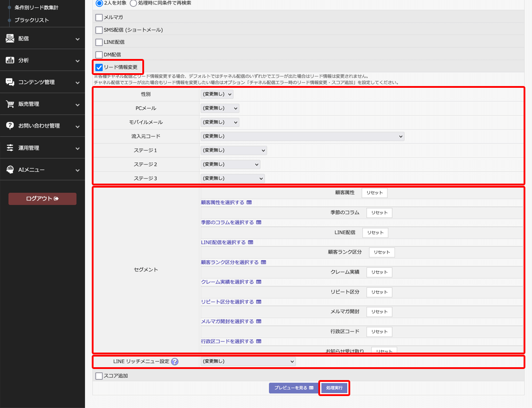Image resolution: width=532 pixels, height=408 pixels.
Task: Click the 販売管理 shopping cart icon
Action: pyautogui.click(x=10, y=104)
